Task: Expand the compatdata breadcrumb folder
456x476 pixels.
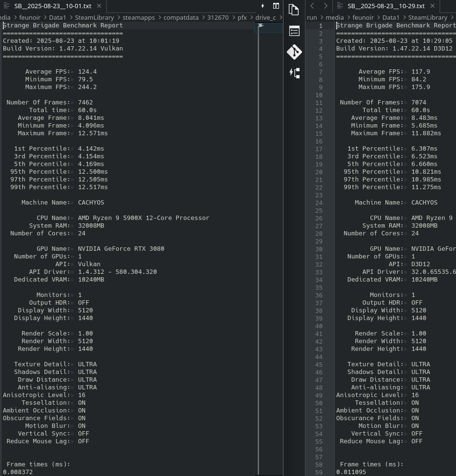Action: (181, 17)
